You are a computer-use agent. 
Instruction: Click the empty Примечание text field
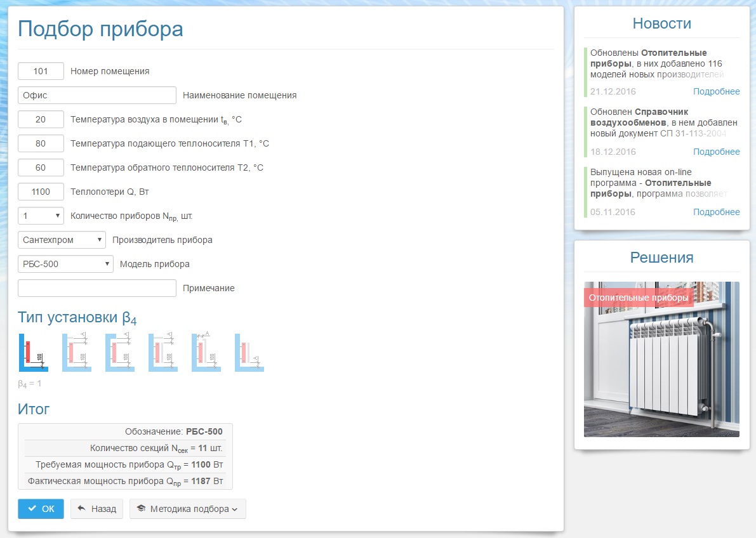pyautogui.click(x=96, y=288)
